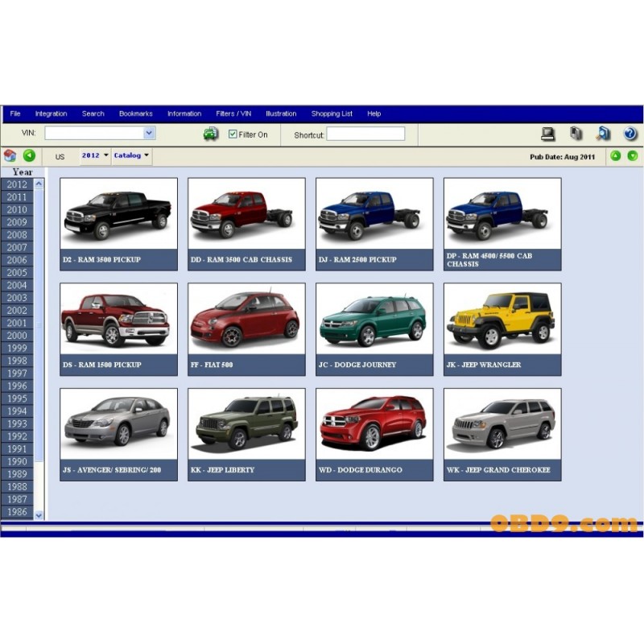Image resolution: width=644 pixels, height=644 pixels.
Task: Open the Illustration menu
Action: pyautogui.click(x=281, y=114)
